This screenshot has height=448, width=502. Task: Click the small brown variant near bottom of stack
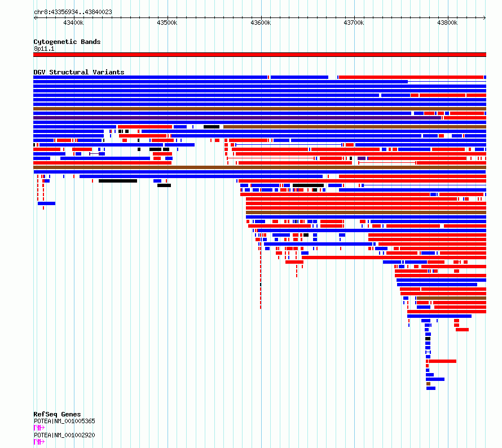(428, 384)
